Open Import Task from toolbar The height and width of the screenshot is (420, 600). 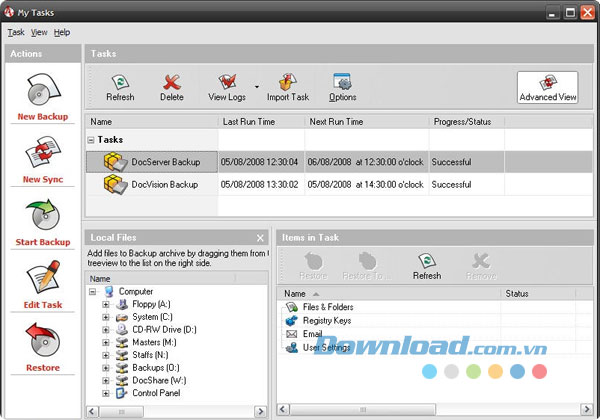[x=287, y=86]
